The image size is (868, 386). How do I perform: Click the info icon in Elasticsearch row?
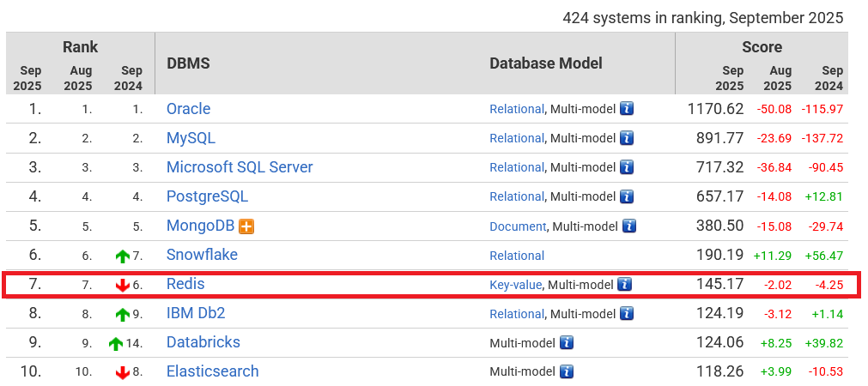point(566,372)
